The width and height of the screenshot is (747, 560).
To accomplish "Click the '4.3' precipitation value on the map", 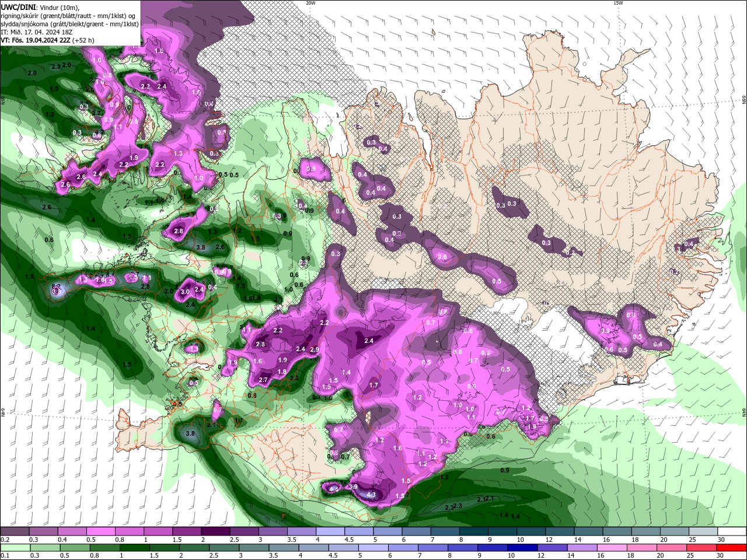I will tap(371, 495).
